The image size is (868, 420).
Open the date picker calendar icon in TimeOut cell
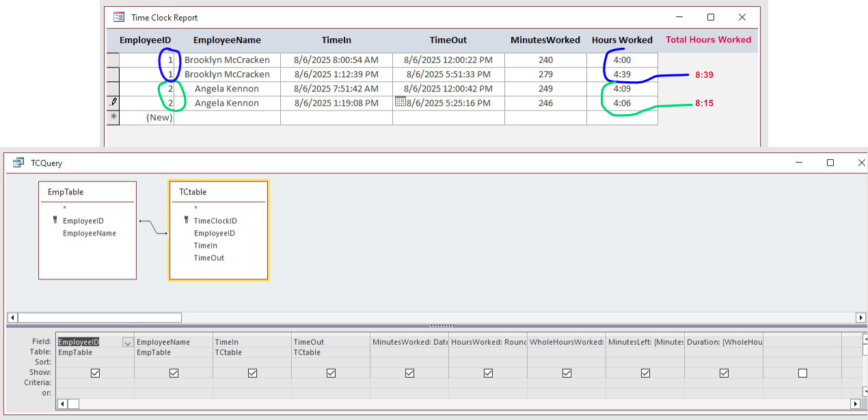click(x=401, y=102)
